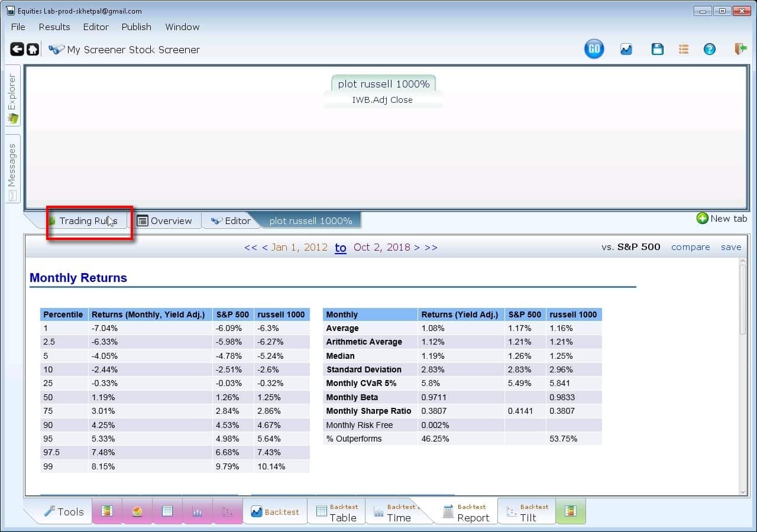This screenshot has height=532, width=757.
Task: Click the Monthly Risk Free value 0.002%
Action: [461, 425]
